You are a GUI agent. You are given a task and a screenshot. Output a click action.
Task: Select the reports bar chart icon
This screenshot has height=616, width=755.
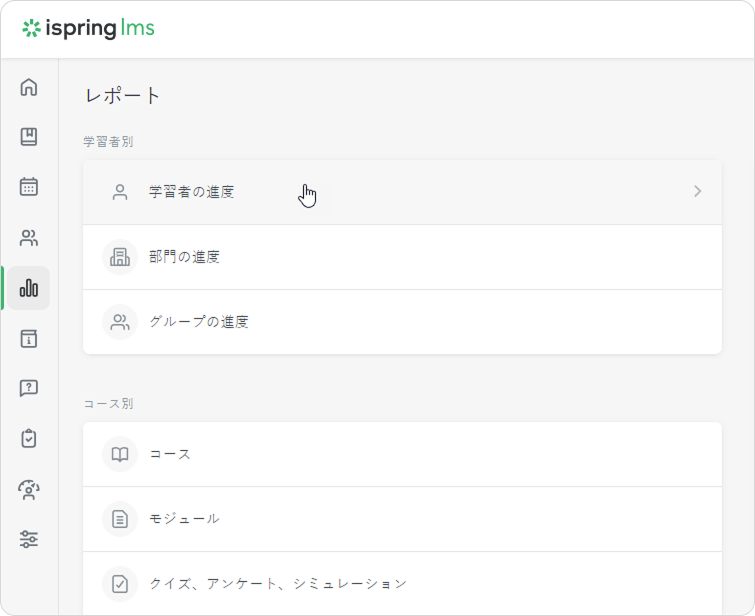tap(29, 288)
